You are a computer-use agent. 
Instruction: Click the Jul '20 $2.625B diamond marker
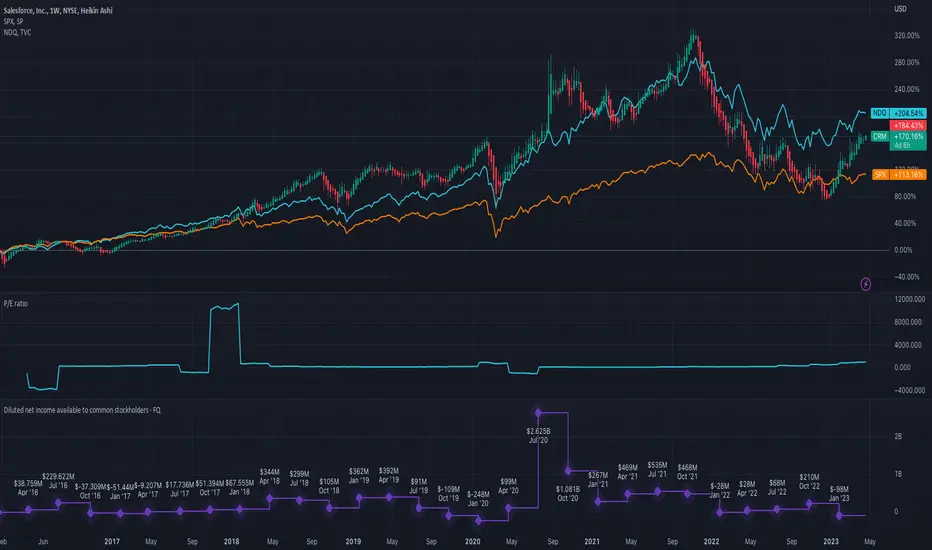click(x=539, y=413)
